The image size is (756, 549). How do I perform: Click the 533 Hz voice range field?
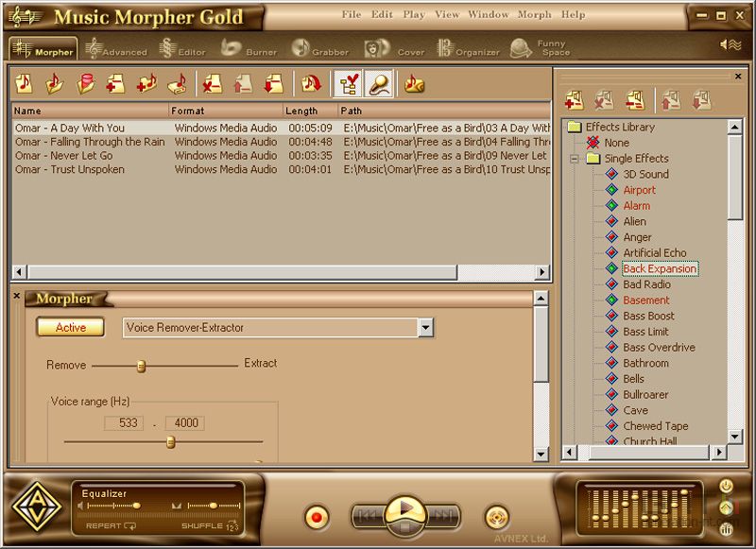(124, 422)
